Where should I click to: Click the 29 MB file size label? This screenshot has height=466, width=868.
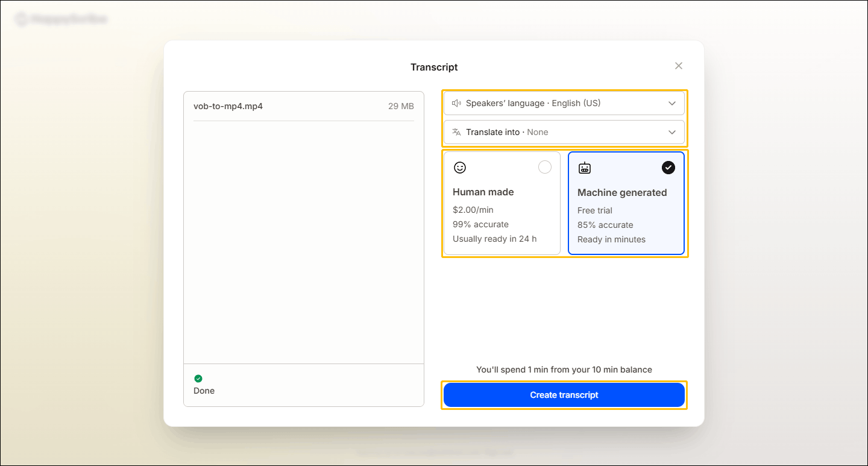401,106
